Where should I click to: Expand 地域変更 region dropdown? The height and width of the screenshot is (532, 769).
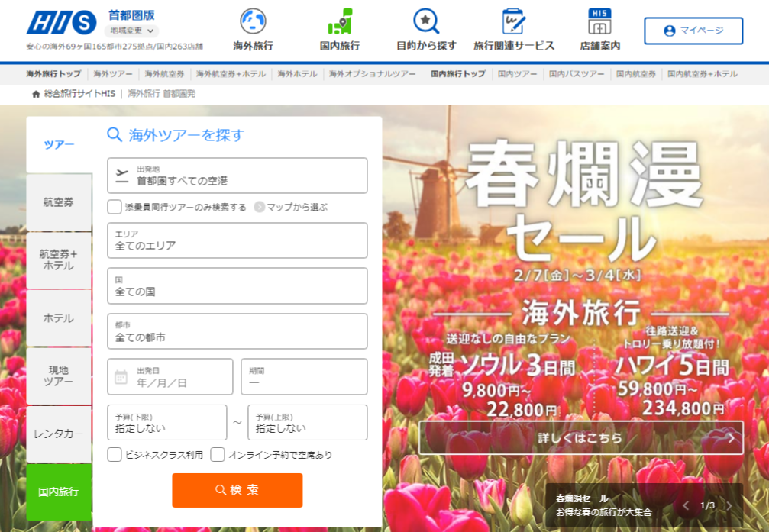(131, 31)
